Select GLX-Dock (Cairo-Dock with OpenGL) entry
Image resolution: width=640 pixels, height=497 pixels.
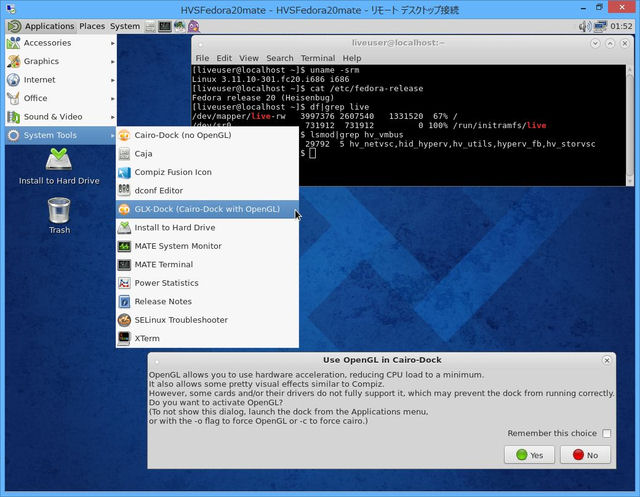pyautogui.click(x=207, y=209)
